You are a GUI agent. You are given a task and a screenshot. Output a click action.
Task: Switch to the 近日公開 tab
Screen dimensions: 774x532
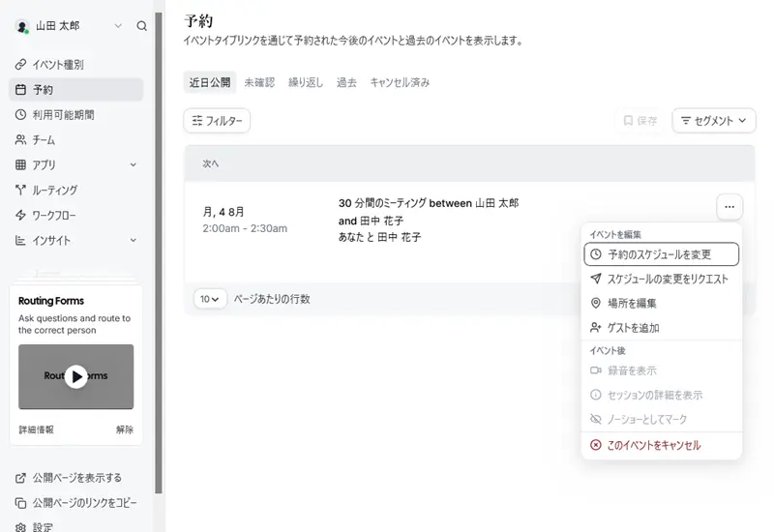click(210, 82)
